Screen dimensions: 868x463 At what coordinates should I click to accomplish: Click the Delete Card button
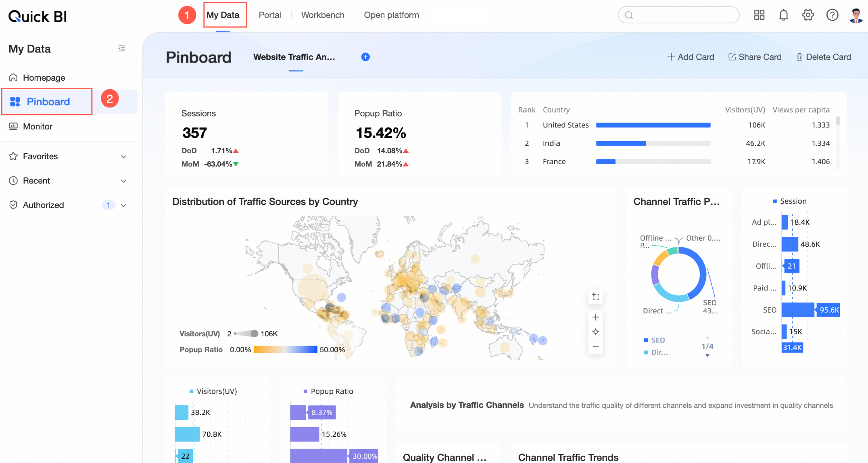(824, 57)
